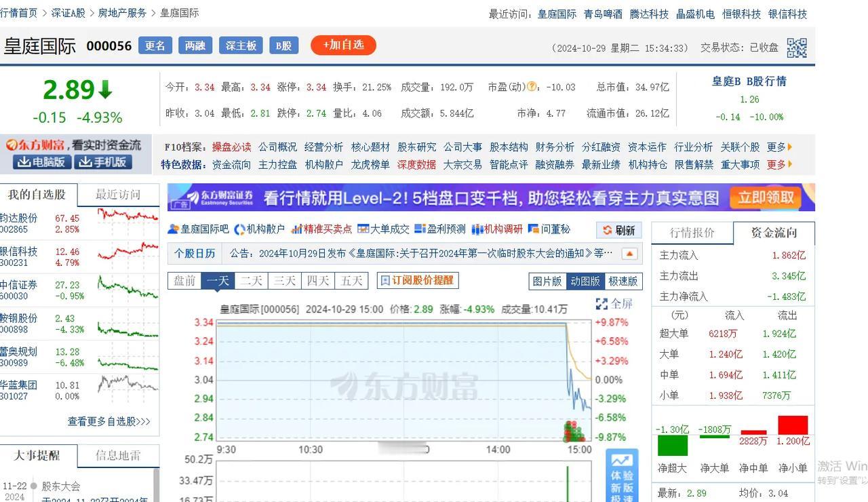Viewport: 868px width, 502px height.
Task: Open recently visited 腾达科技 link
Action: click(649, 14)
